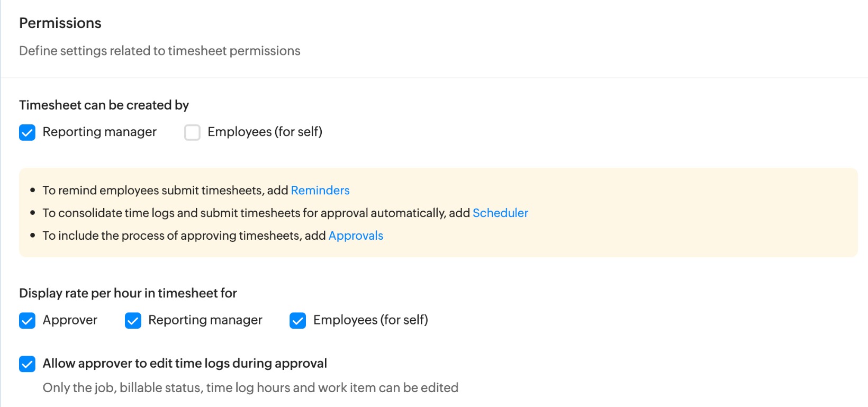Click 'Allow approver to edit time logs' label text
Screen dimensions: 868x407
click(x=185, y=364)
